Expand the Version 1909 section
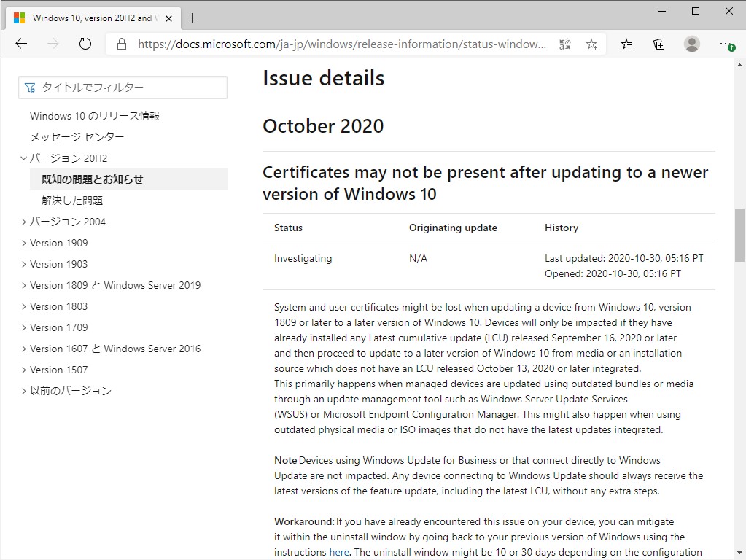 coord(23,242)
